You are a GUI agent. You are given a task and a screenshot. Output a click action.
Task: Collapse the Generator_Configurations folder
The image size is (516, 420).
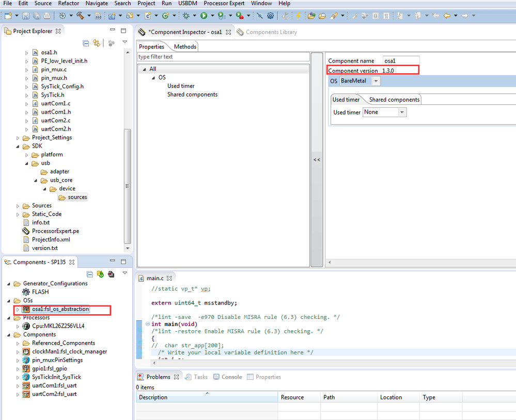(9, 283)
